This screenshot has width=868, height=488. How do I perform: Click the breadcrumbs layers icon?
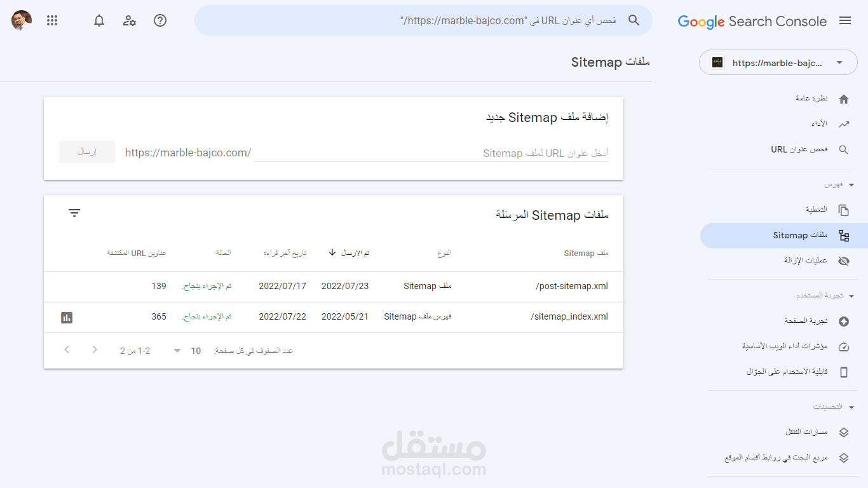[x=844, y=433]
